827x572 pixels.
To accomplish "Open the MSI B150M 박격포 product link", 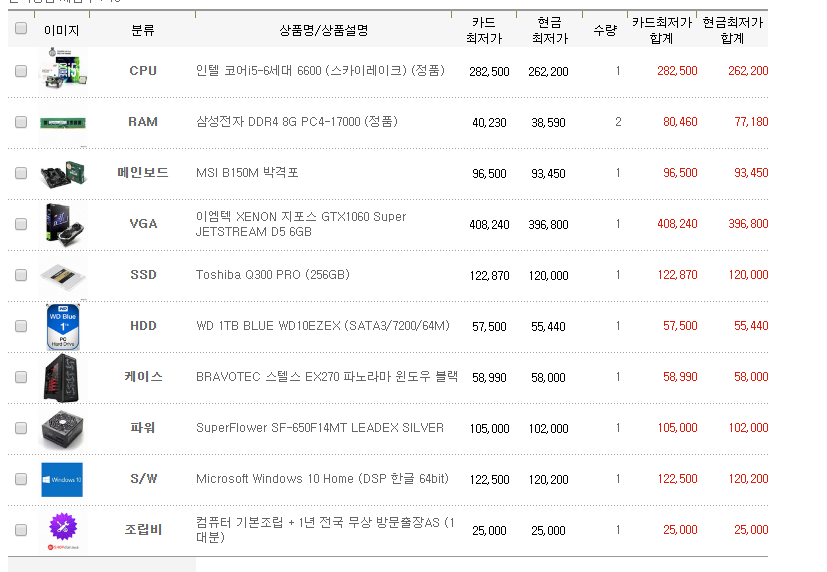I will point(247,173).
